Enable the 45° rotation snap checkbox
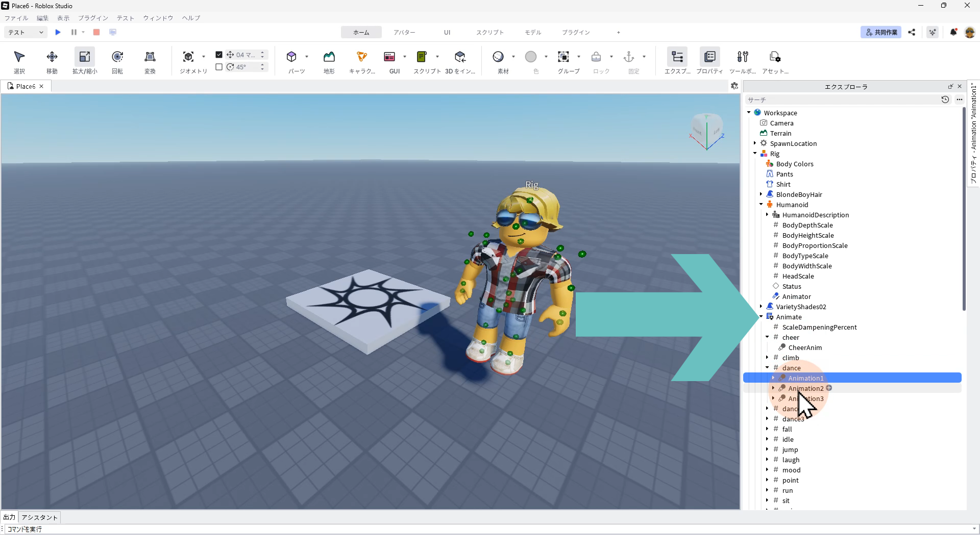 pos(219,67)
